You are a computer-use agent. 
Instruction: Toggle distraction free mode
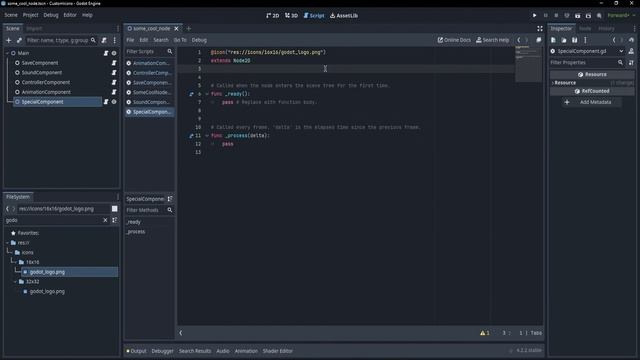540,29
